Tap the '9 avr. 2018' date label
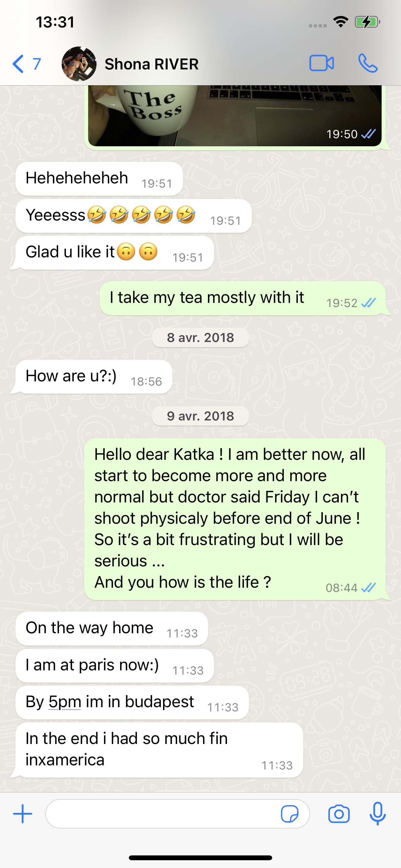401x868 pixels. pyautogui.click(x=200, y=416)
